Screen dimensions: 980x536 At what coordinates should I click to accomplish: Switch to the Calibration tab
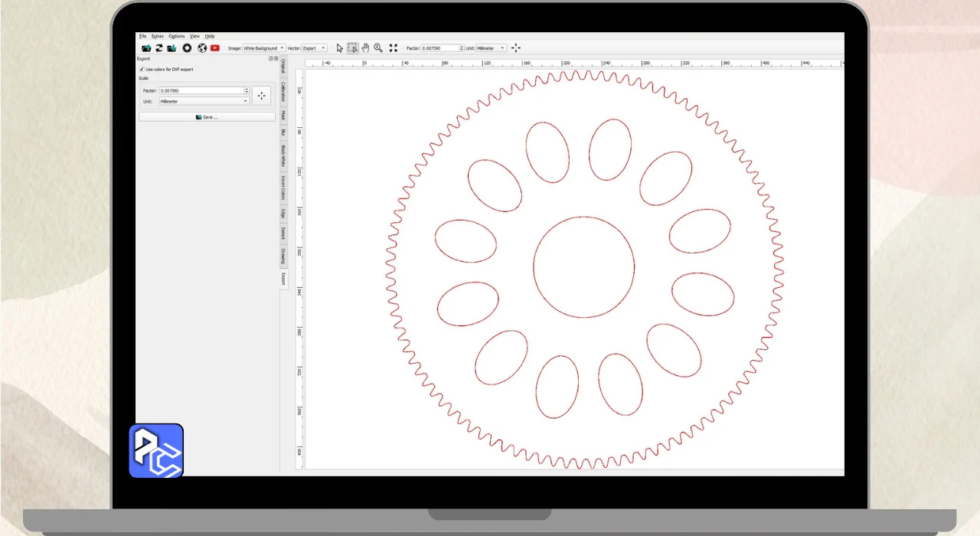click(x=283, y=91)
